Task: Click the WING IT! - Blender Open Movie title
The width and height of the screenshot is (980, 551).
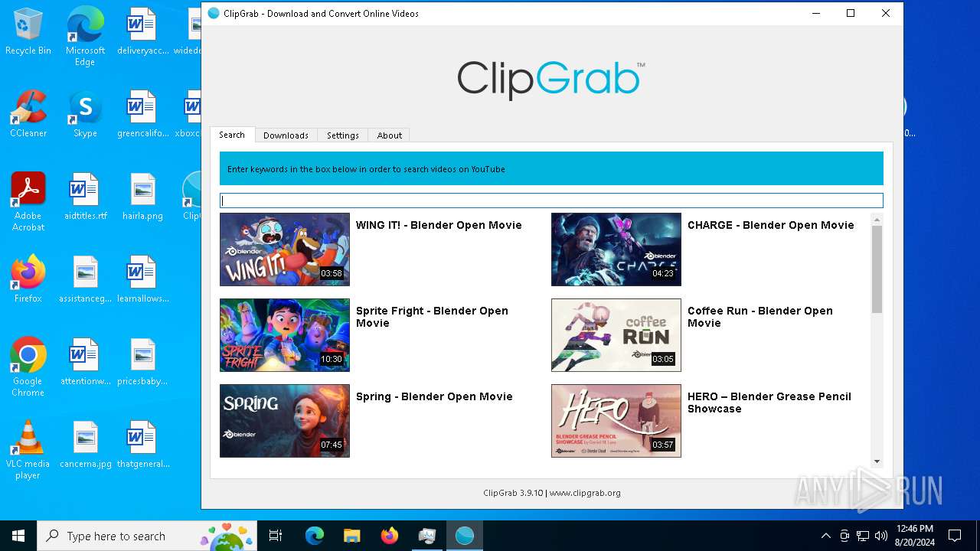Action: (439, 225)
